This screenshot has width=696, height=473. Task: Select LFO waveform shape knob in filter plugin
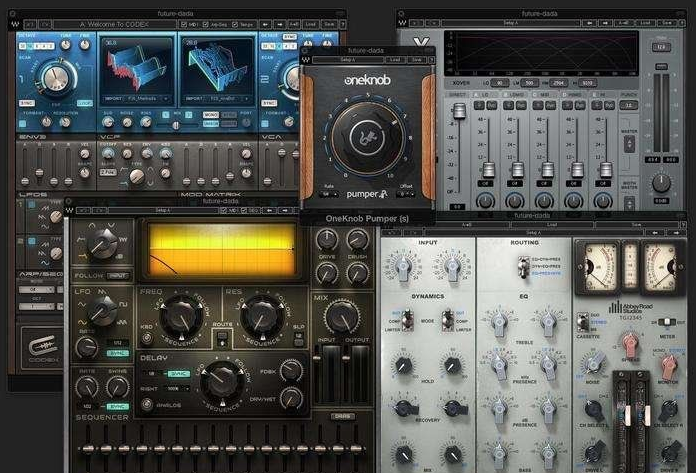pyautogui.click(x=102, y=309)
